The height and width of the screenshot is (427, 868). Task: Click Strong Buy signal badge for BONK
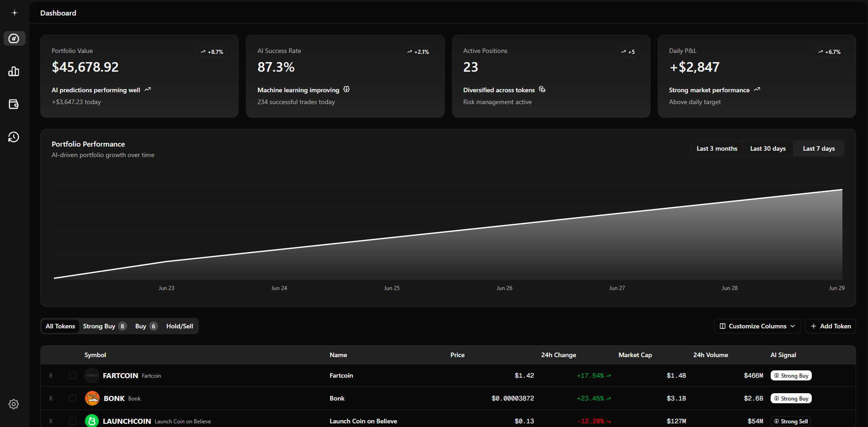pyautogui.click(x=791, y=398)
